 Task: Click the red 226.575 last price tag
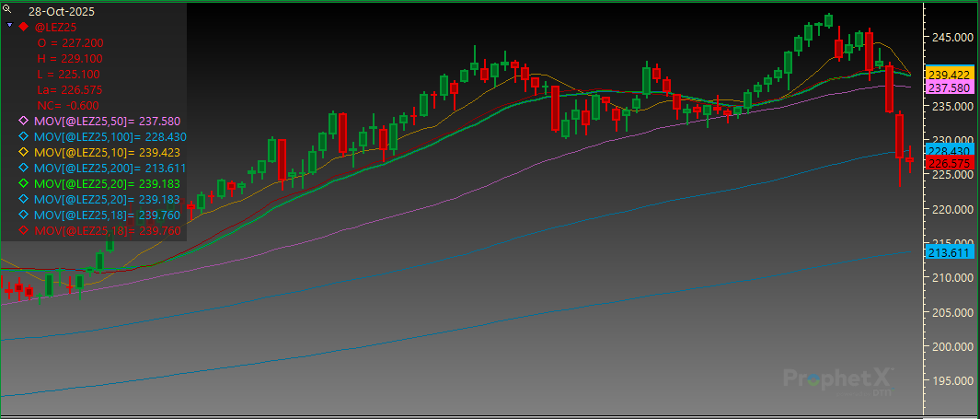tap(951, 163)
